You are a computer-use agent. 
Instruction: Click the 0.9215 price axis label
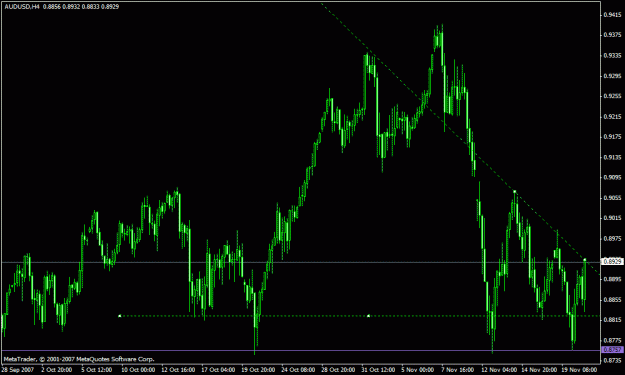(x=613, y=117)
